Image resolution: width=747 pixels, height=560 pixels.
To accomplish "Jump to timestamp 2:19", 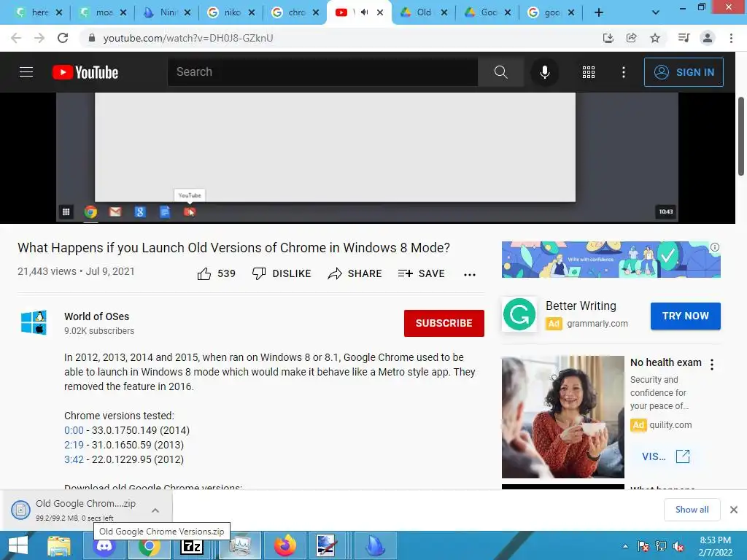I will point(74,446).
